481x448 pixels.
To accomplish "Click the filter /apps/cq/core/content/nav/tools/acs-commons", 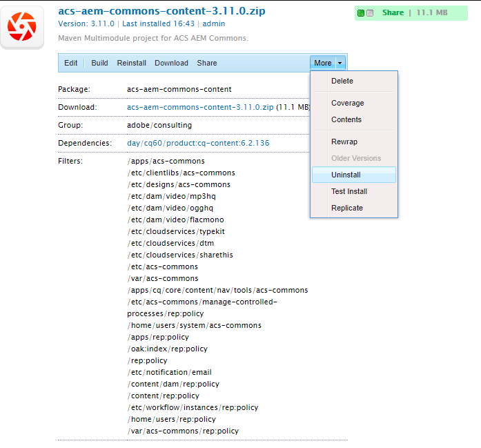I will pyautogui.click(x=217, y=290).
